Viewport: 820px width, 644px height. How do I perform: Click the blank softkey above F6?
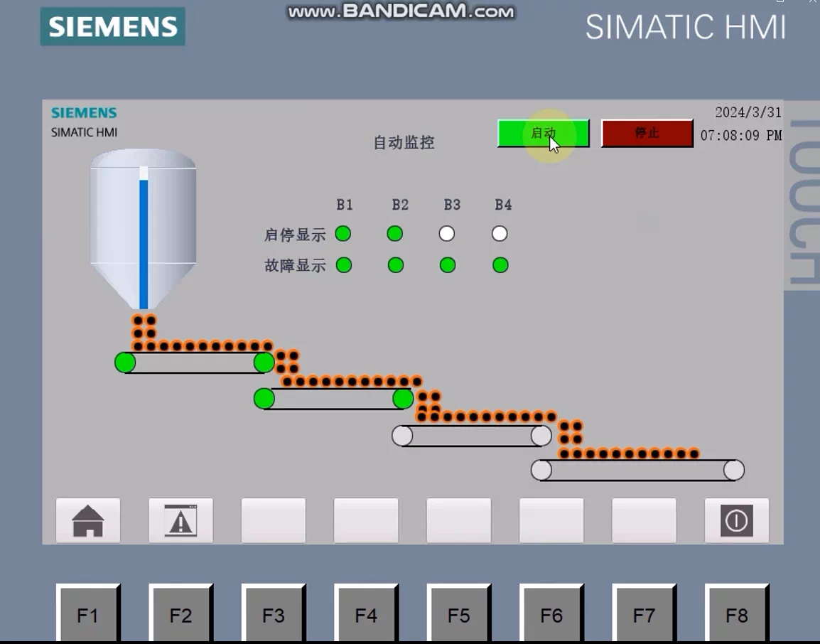click(x=551, y=520)
